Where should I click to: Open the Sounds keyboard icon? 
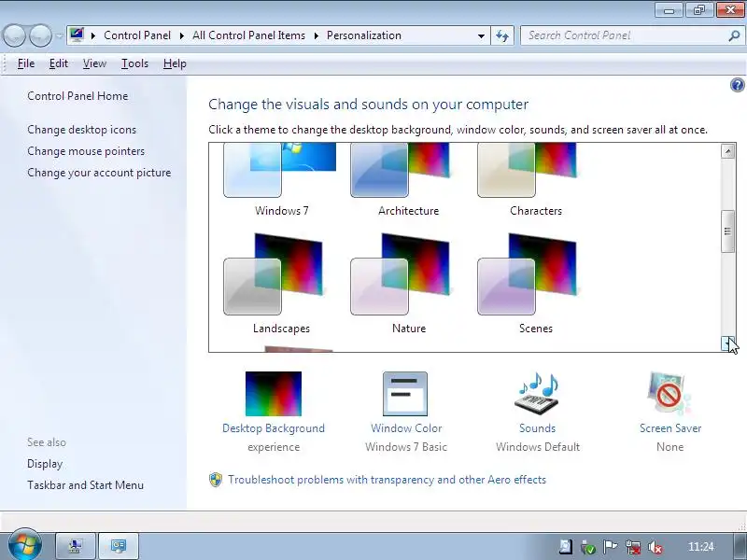537,394
